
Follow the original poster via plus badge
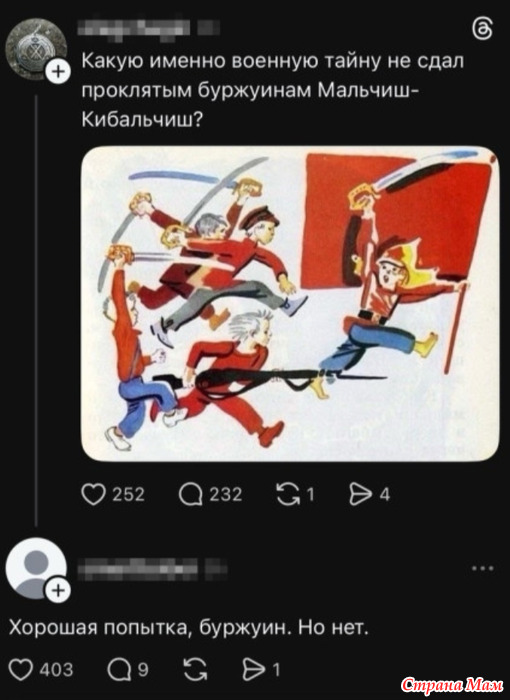tap(59, 71)
